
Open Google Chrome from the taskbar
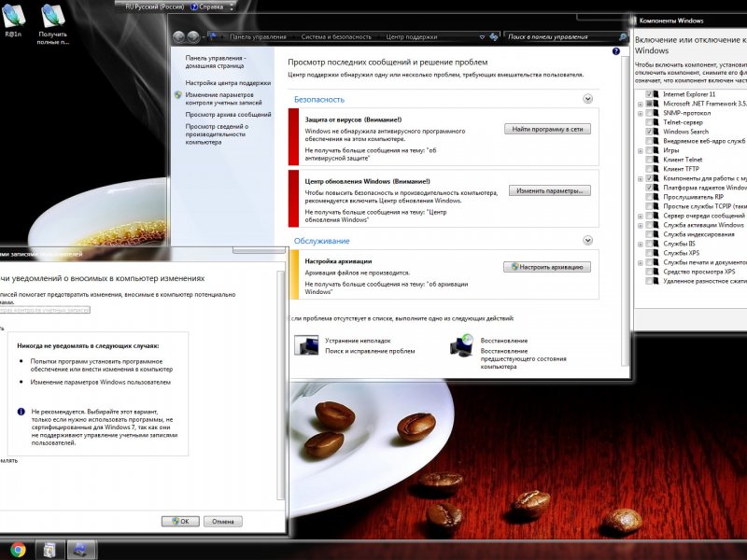18,550
